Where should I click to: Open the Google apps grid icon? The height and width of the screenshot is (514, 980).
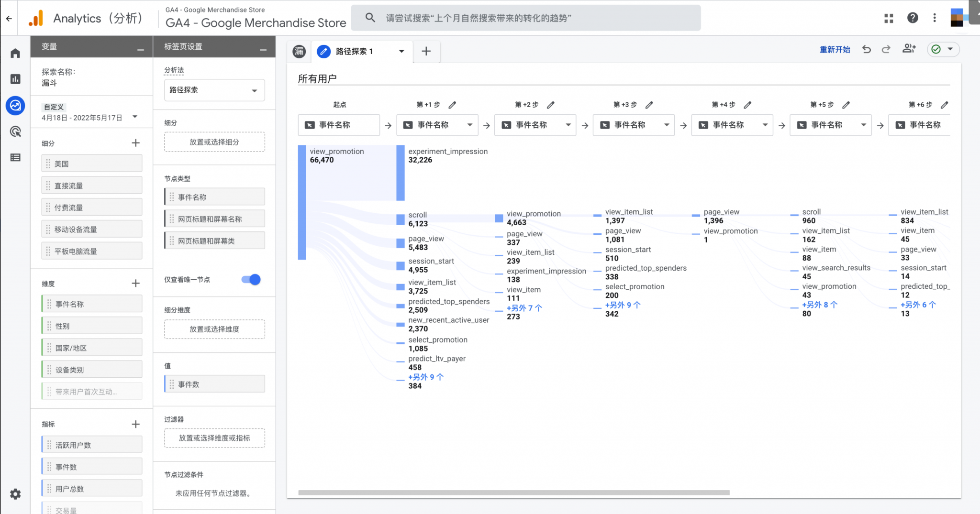click(x=889, y=18)
